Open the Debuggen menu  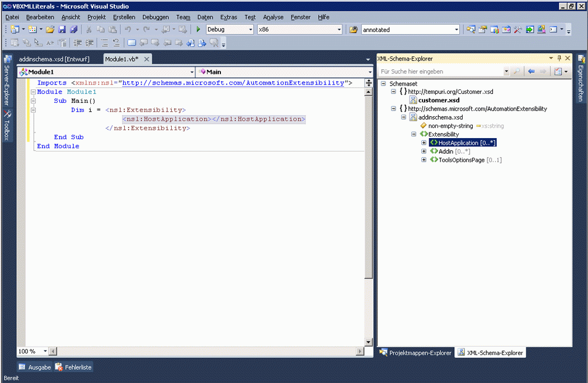tap(155, 17)
